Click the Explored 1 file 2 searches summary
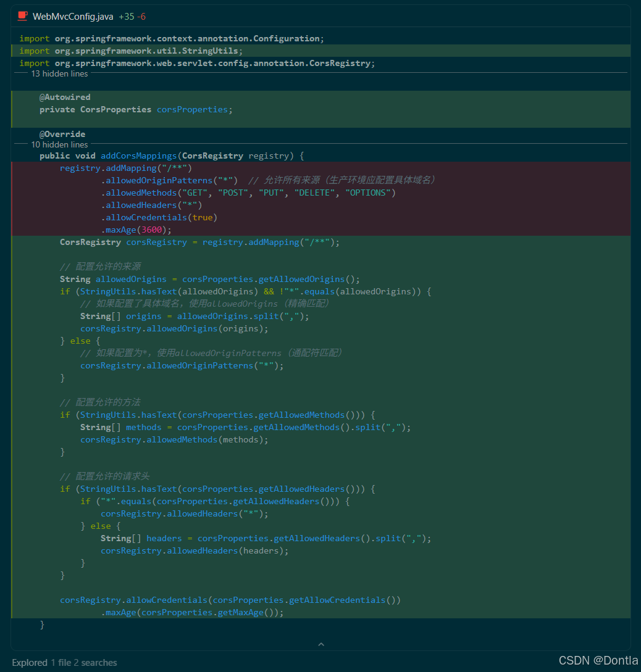 64,663
